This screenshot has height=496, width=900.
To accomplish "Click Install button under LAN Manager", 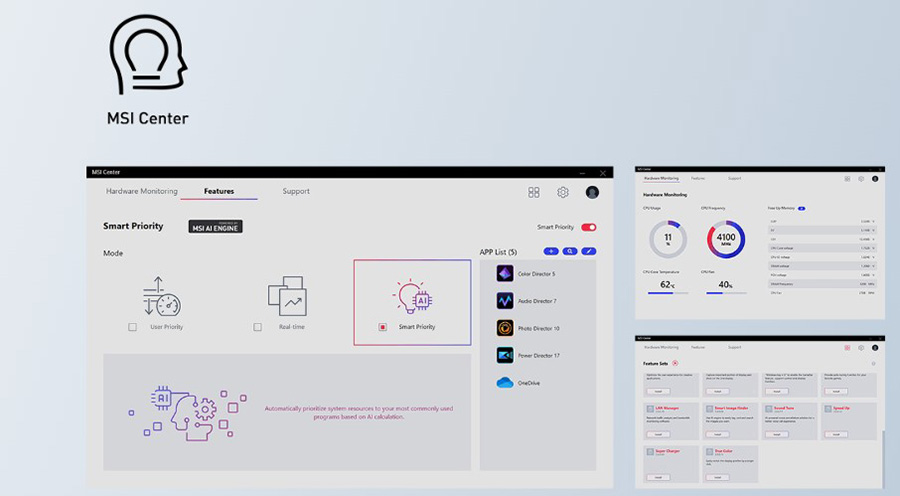I will pos(659,434).
